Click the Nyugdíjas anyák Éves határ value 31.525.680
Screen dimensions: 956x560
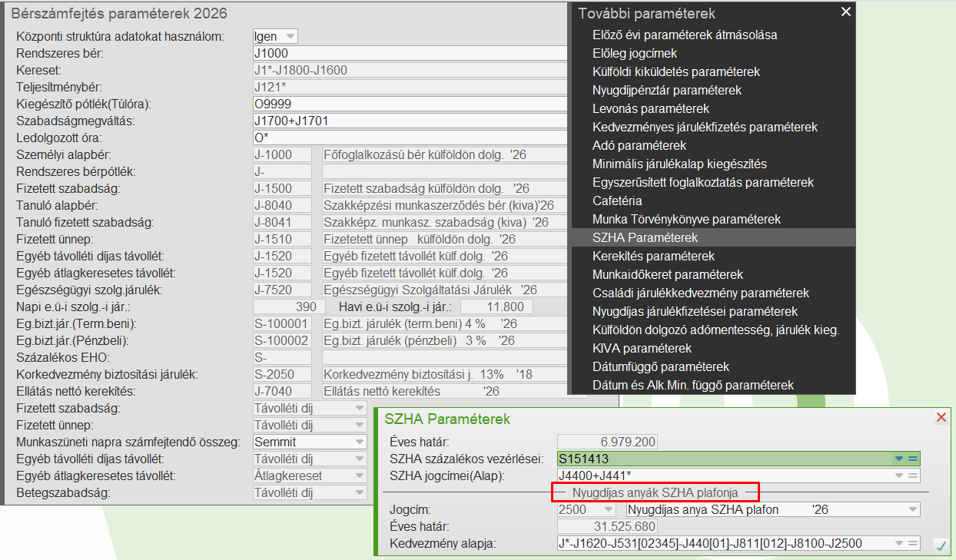click(x=607, y=527)
